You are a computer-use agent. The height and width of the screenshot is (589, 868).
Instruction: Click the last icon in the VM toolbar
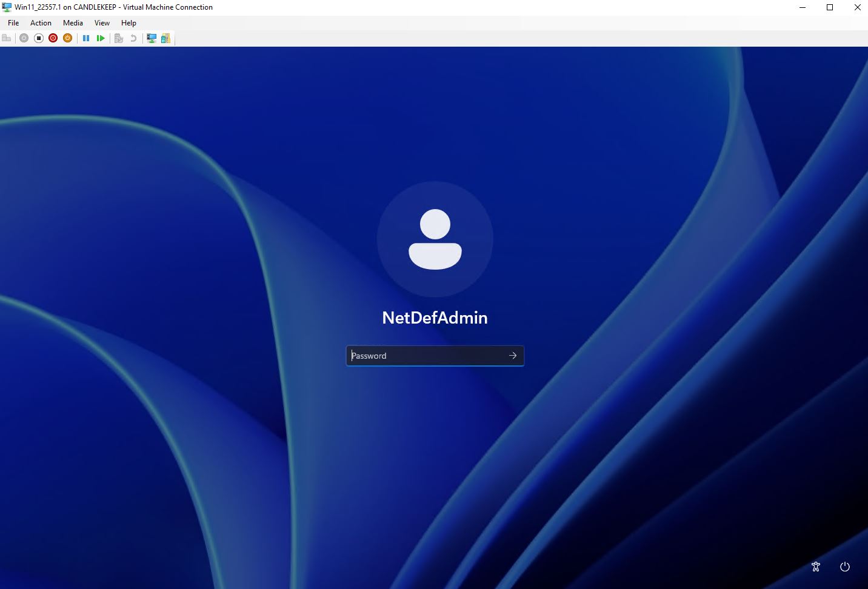[x=165, y=38]
